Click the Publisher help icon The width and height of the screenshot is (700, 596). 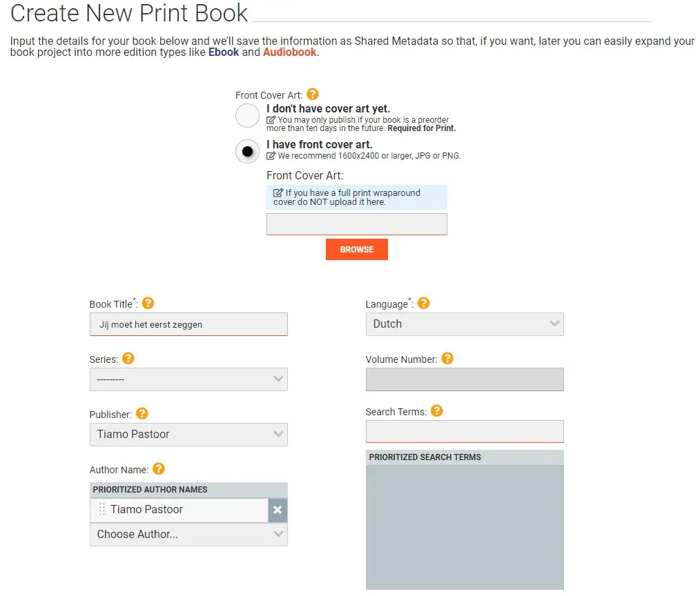(x=142, y=413)
